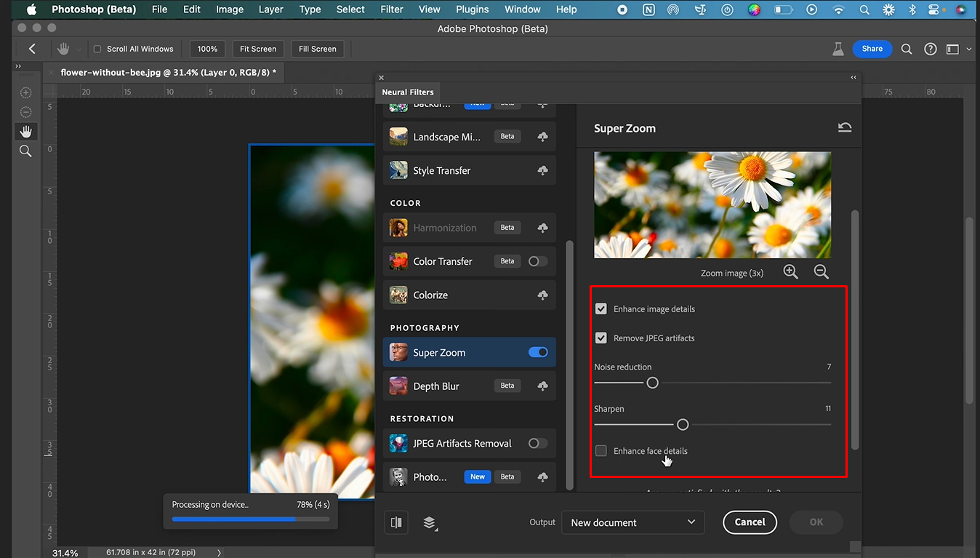
Task: Open the Output New document dropdown
Action: [632, 522]
